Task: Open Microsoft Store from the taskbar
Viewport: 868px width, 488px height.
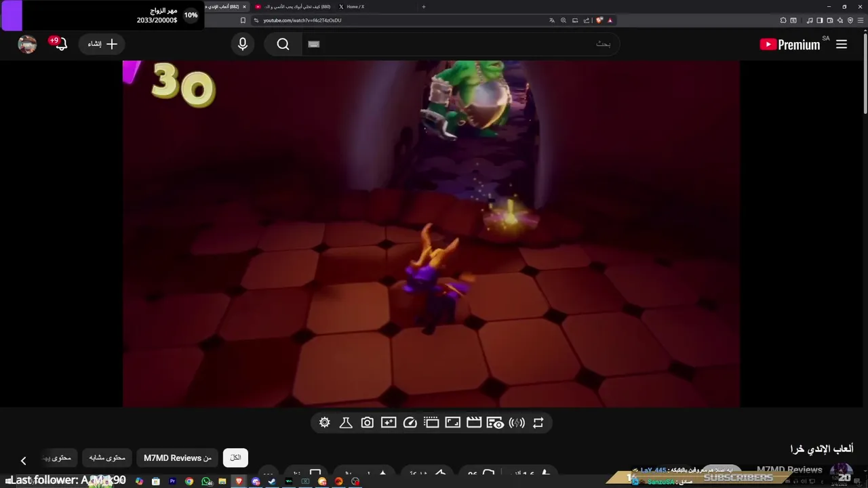Action: pos(156,481)
